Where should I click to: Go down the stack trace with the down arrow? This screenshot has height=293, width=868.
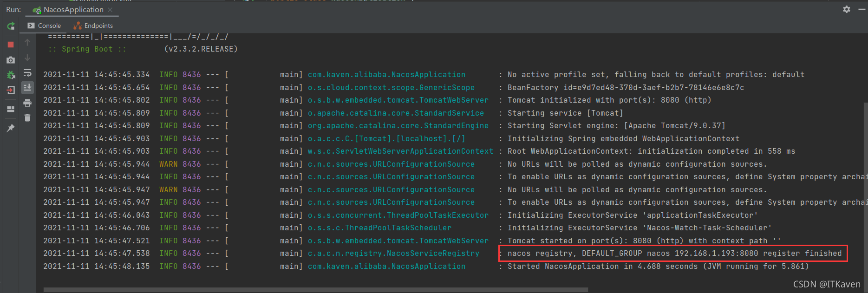[x=27, y=58]
